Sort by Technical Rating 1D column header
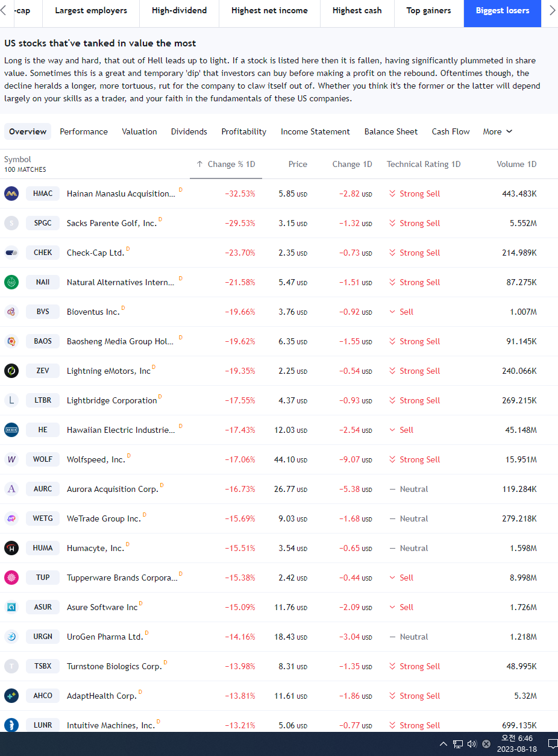 [424, 164]
